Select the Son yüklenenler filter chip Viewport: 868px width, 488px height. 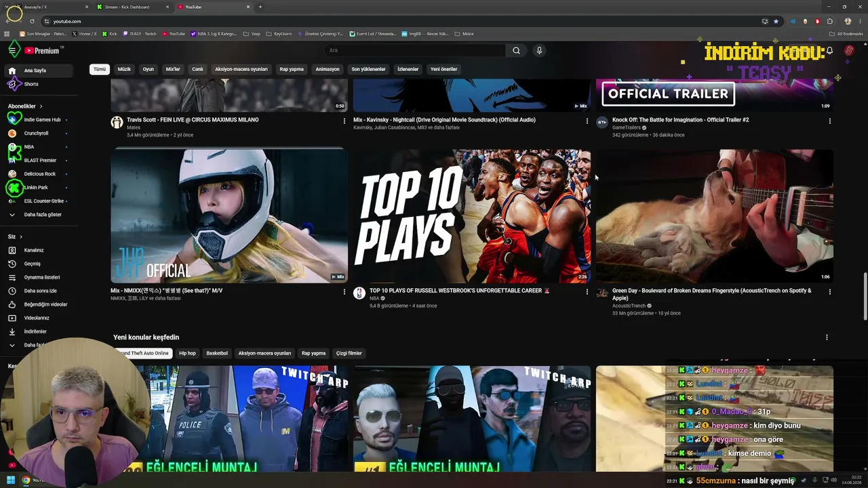tap(368, 69)
